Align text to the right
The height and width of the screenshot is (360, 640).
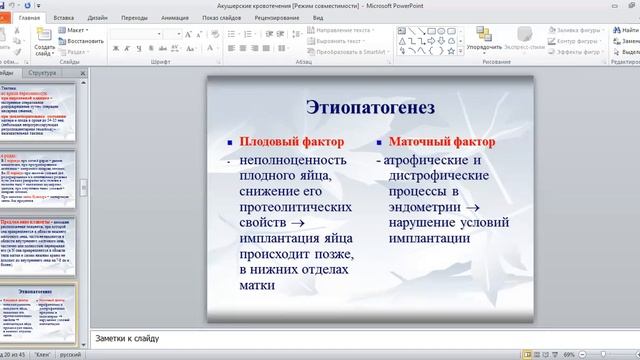pos(255,49)
